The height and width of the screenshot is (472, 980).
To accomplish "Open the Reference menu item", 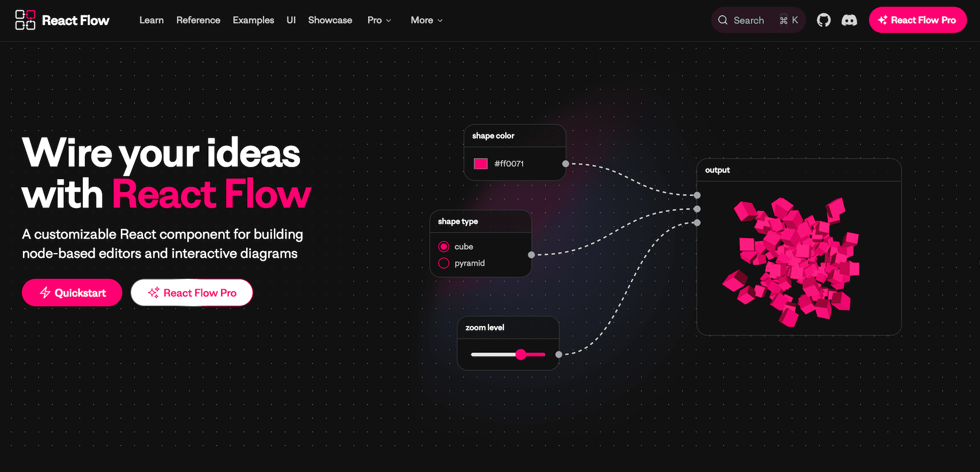I will [x=198, y=20].
